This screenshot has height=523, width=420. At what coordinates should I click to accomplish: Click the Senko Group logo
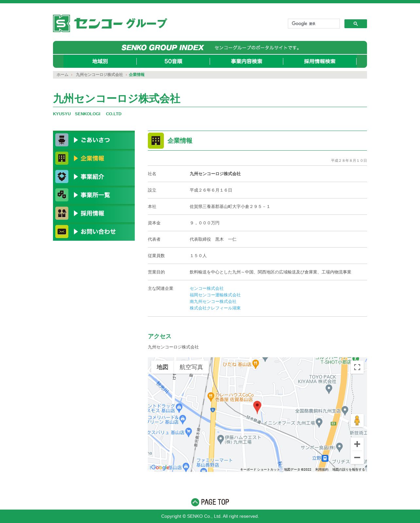coord(110,23)
